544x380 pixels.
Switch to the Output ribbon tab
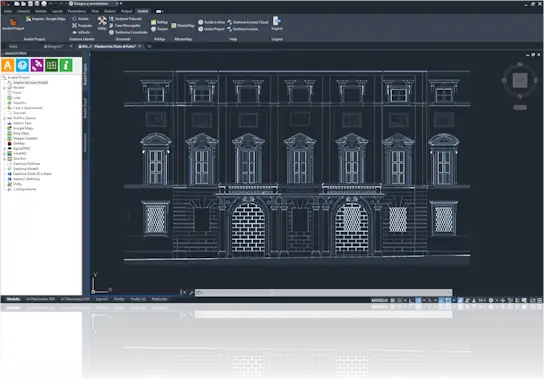126,11
